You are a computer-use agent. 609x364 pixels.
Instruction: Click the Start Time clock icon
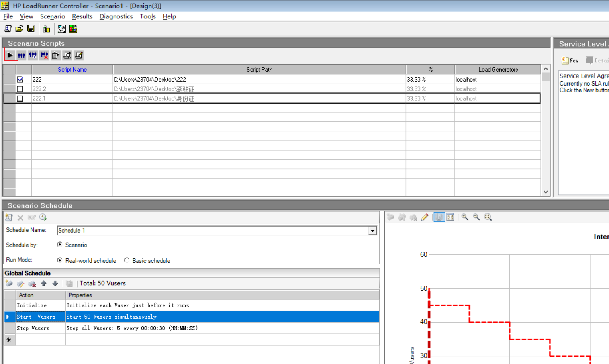pyautogui.click(x=43, y=217)
